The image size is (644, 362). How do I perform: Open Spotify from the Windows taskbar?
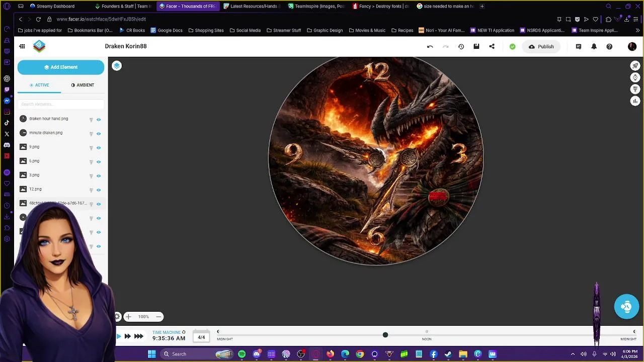242,354
